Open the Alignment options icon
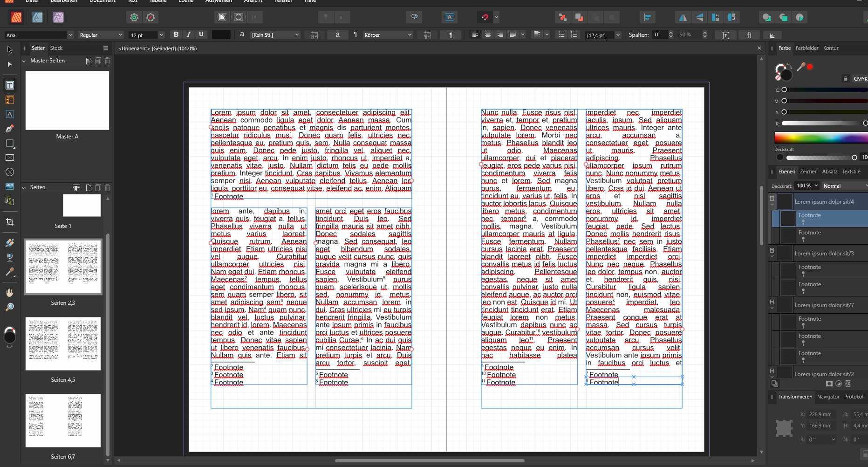 647,18
